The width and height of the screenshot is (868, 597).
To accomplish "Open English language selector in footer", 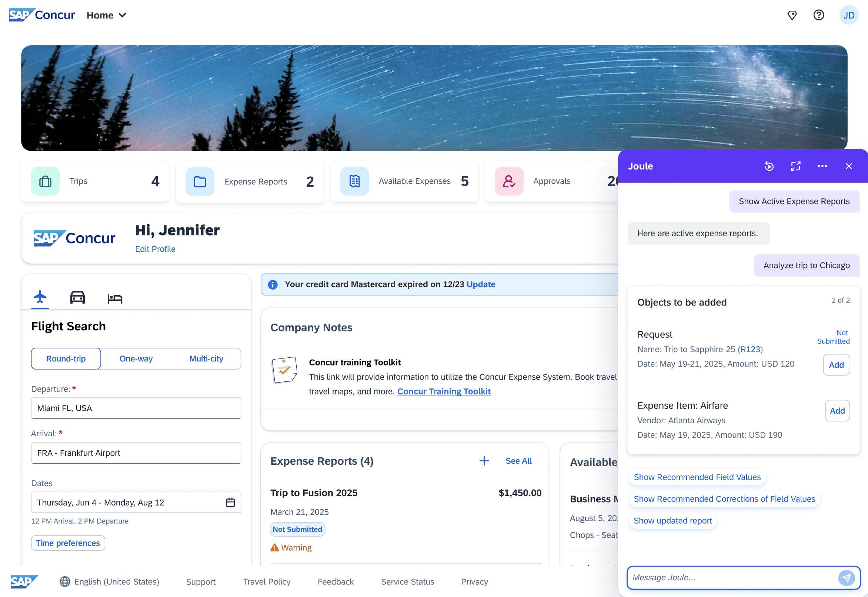I will pyautogui.click(x=109, y=582).
